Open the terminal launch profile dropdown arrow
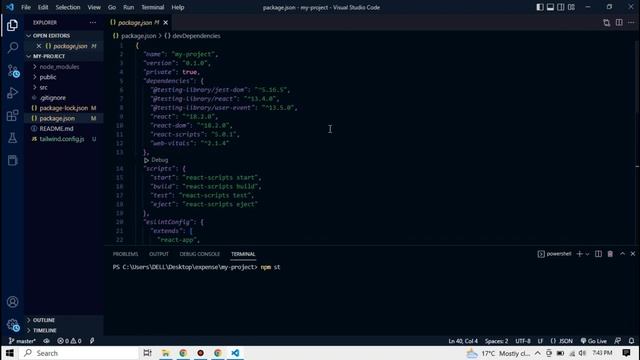The height and width of the screenshot is (360, 640). tap(587, 254)
